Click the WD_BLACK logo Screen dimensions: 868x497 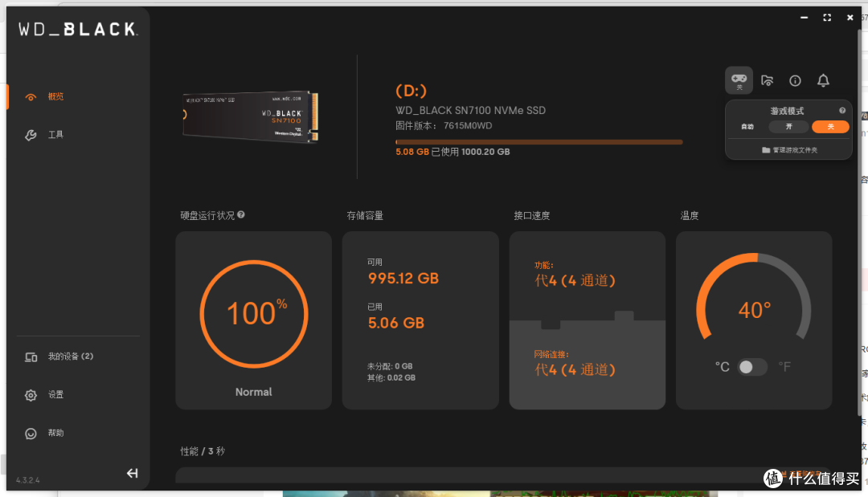pyautogui.click(x=78, y=29)
